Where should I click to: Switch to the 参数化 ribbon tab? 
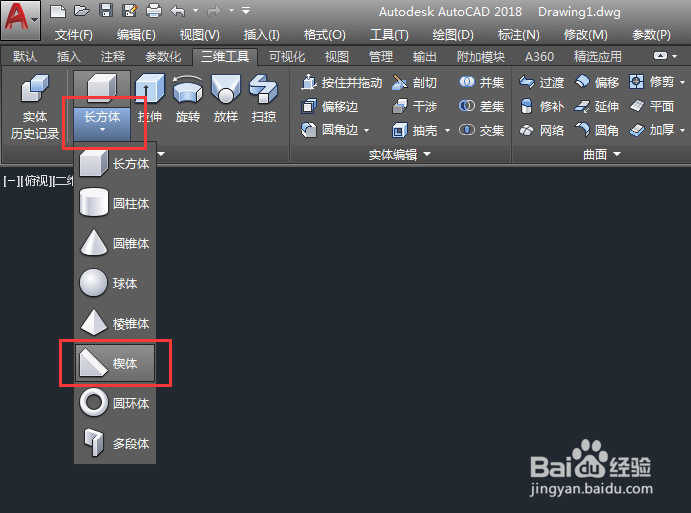[x=163, y=56]
